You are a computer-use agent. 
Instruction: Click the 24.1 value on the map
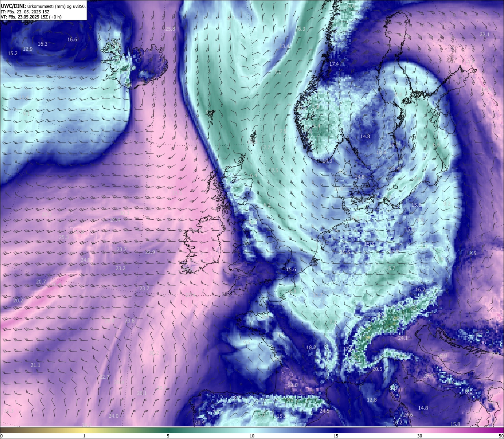coord(403,338)
